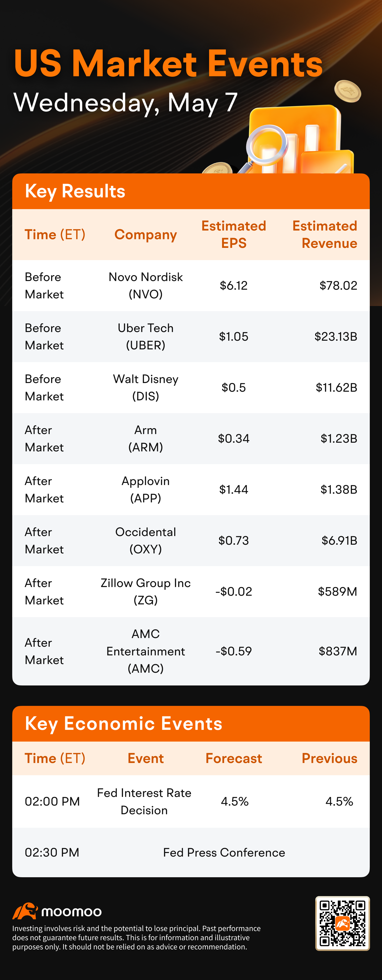Click the gold coin icon near title
The image size is (382, 980).
pyautogui.click(x=347, y=91)
